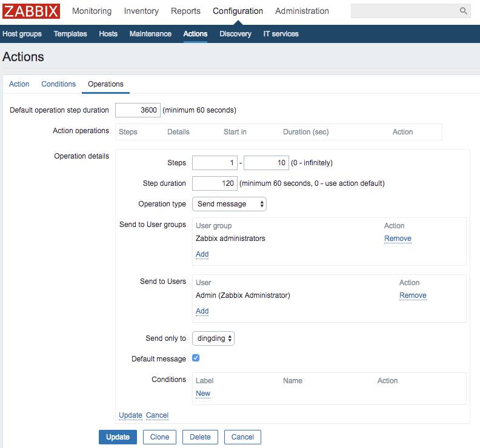
Task: Go to Templates section
Action: [70, 34]
